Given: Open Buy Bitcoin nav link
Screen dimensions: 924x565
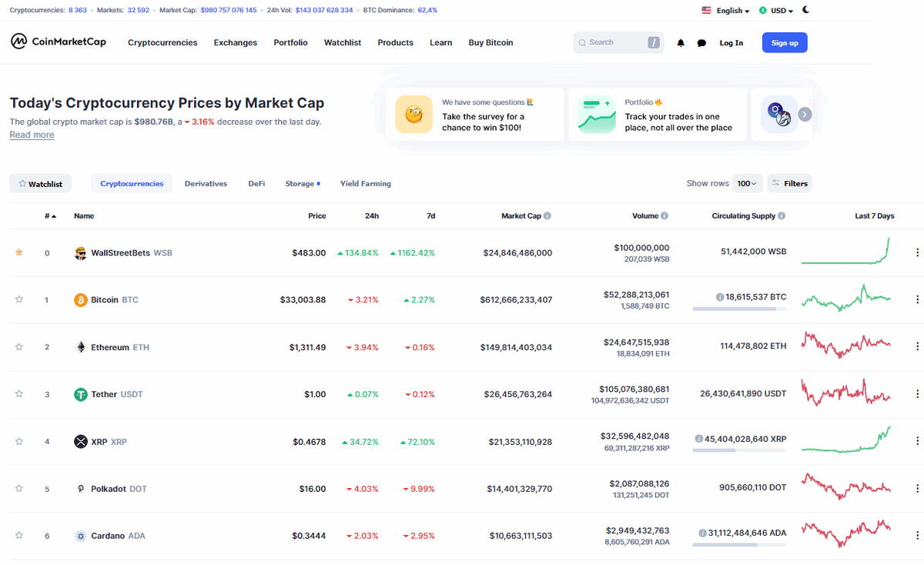Looking at the screenshot, I should click(x=490, y=43).
